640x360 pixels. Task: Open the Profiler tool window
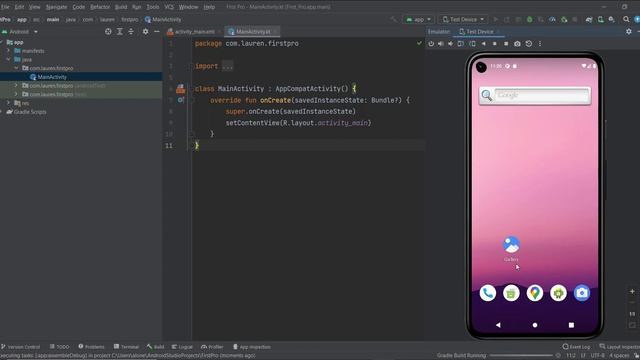click(212, 347)
